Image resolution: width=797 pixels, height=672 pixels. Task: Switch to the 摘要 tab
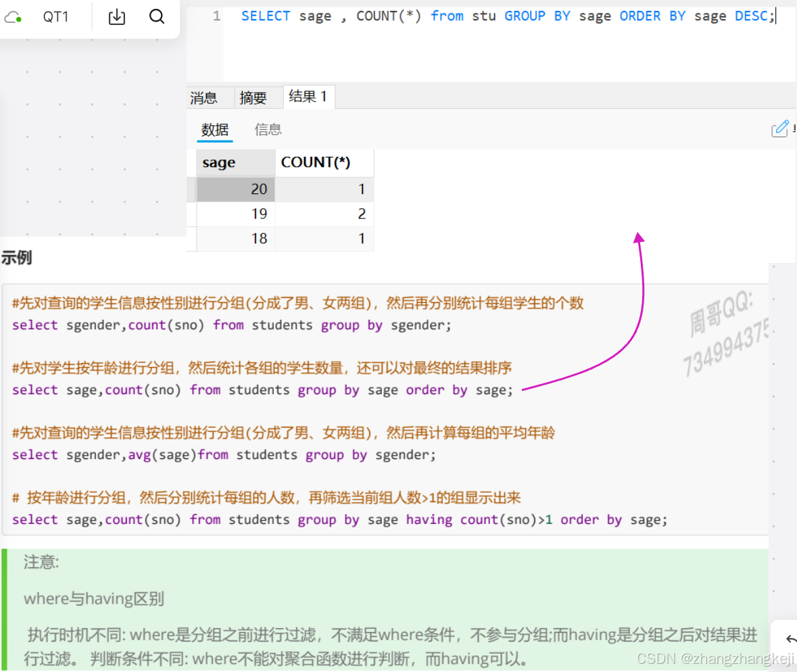[253, 97]
